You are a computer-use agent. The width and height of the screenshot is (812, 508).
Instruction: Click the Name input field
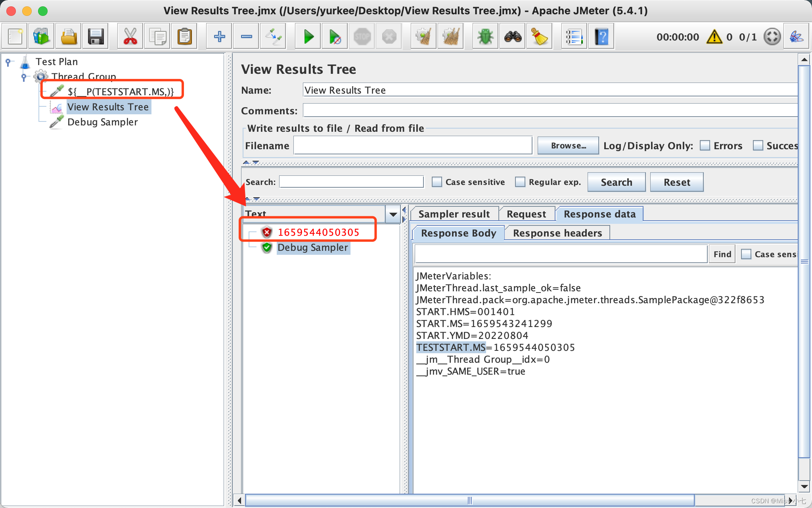pos(550,90)
